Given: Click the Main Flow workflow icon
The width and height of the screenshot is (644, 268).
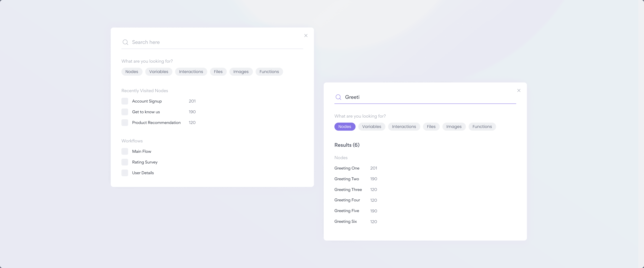Looking at the screenshot, I should coord(125,151).
